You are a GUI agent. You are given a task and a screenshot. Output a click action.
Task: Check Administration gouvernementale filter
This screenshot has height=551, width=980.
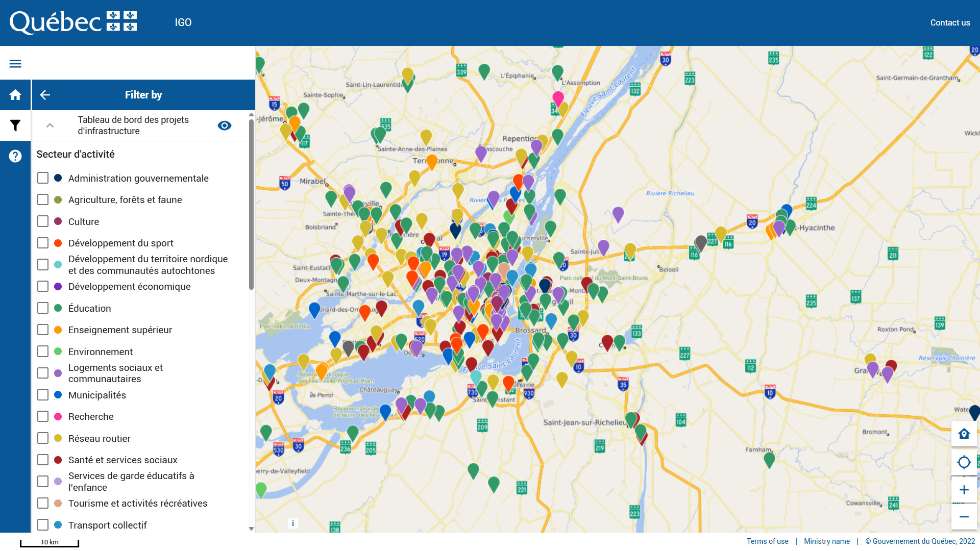tap(43, 178)
